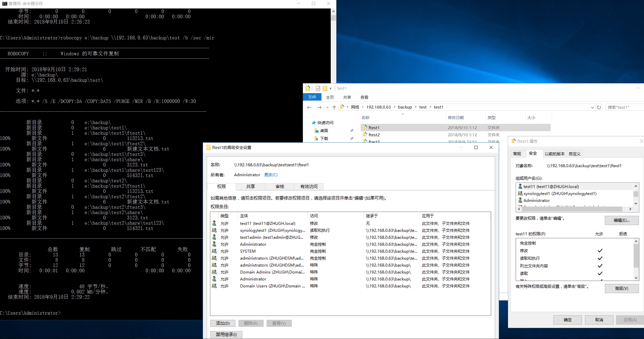Image resolution: width=644 pixels, height=339 pixels.
Task: Select the ftest1 folder icon in file list
Action: click(x=365, y=127)
